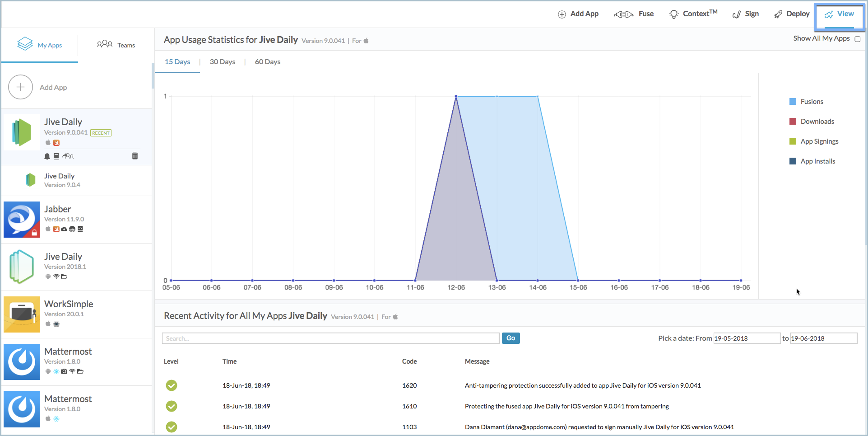Viewport: 868px width, 436px height.
Task: Click the camera icon under Mattermost
Action: (x=64, y=371)
